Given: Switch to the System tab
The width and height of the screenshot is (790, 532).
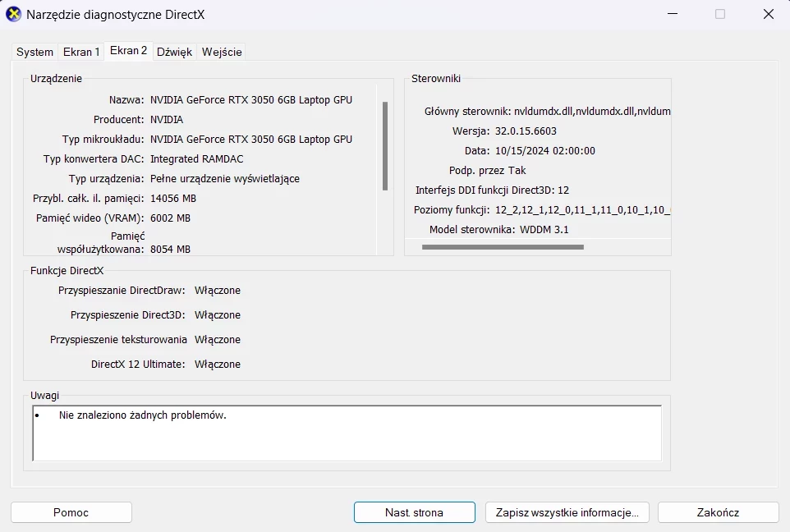Looking at the screenshot, I should 34,52.
